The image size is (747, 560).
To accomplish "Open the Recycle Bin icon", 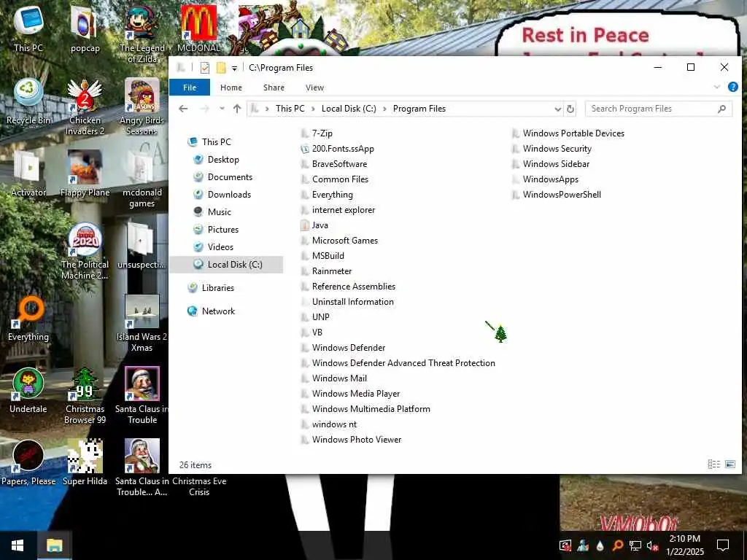I will (x=28, y=101).
